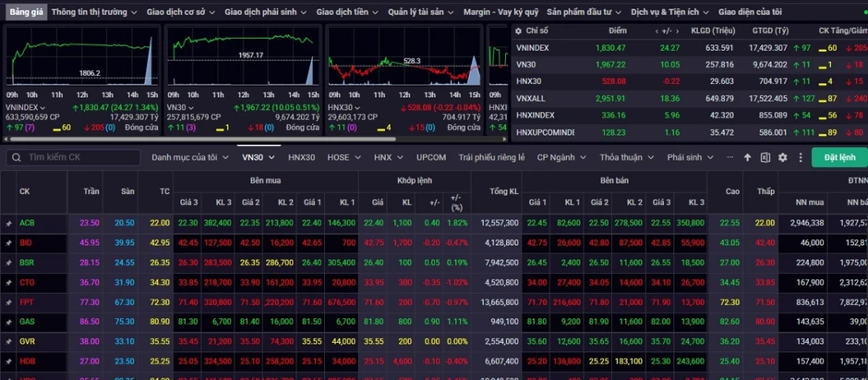Click the Tìm kiếm CK search field
This screenshot has height=380, width=868.
tap(73, 157)
